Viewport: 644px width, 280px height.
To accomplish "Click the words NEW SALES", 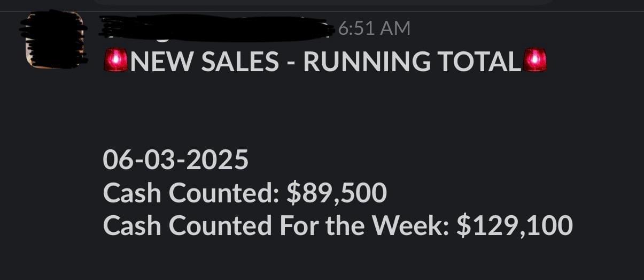I will tap(205, 62).
